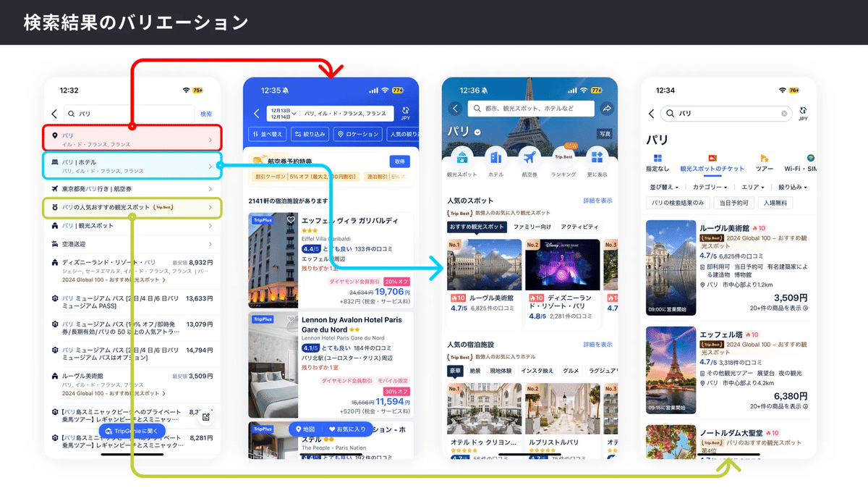
Task: Select 豪華 lodging tab
Action: tap(455, 371)
